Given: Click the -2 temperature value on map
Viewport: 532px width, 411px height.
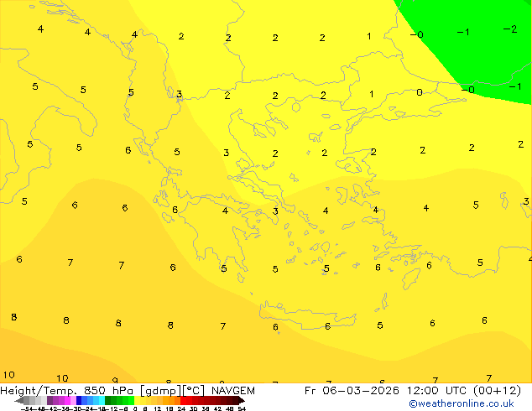Looking at the screenshot, I should click(x=510, y=29).
